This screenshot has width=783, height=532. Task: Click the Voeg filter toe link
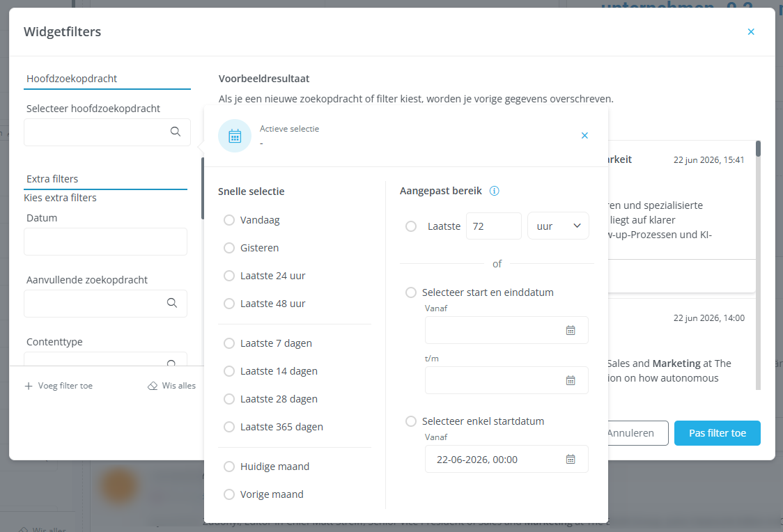point(59,386)
